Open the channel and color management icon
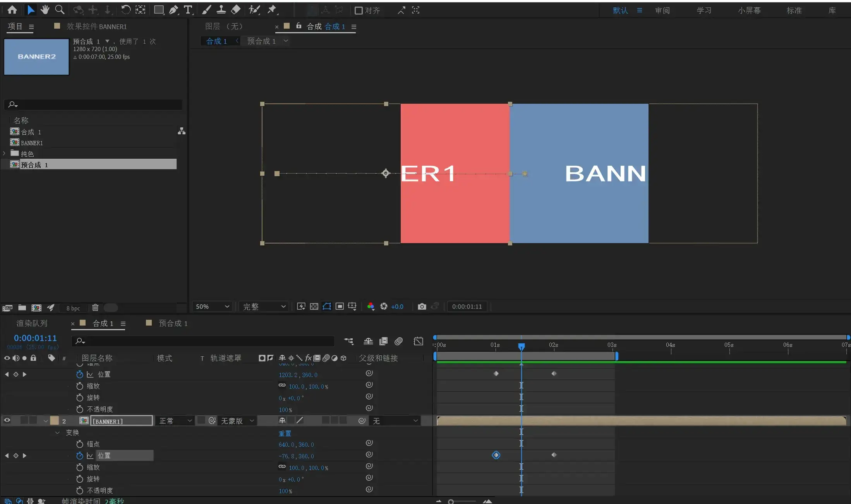 coord(371,307)
